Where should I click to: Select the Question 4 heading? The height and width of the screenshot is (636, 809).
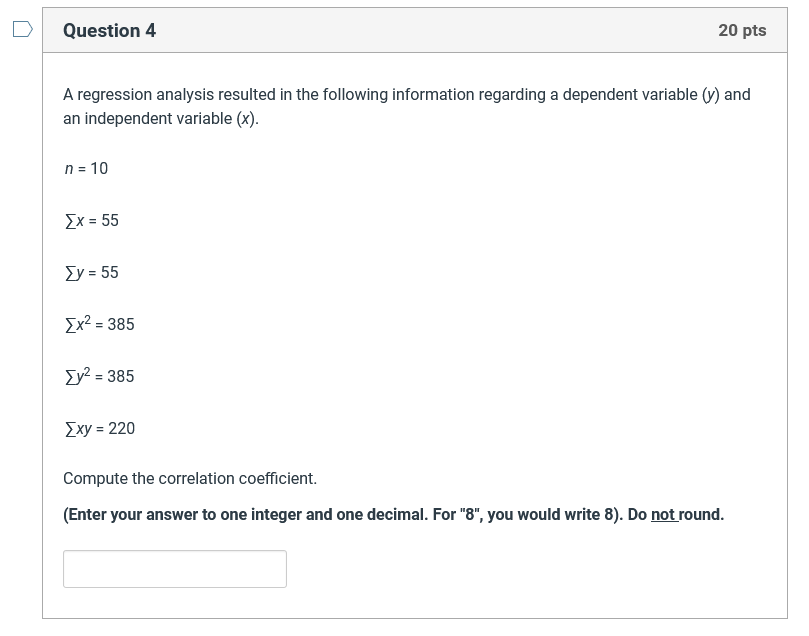pos(109,30)
